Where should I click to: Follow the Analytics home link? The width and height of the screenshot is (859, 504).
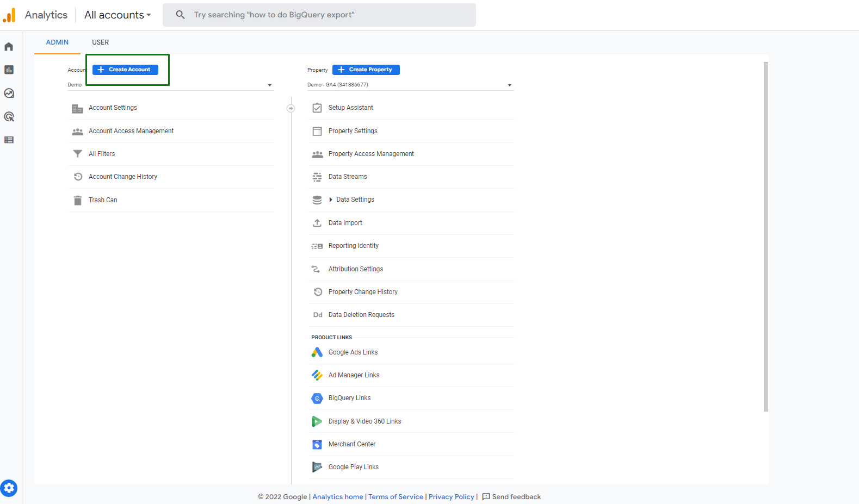pyautogui.click(x=338, y=497)
